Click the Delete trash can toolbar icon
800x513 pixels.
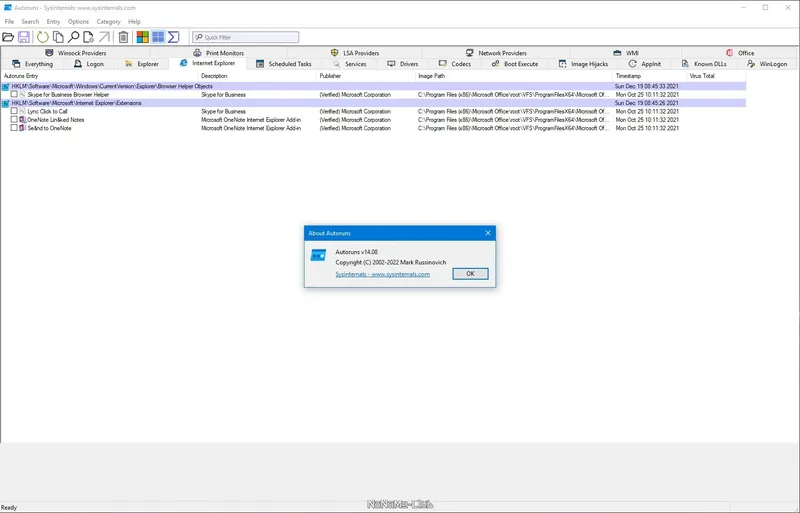click(123, 37)
